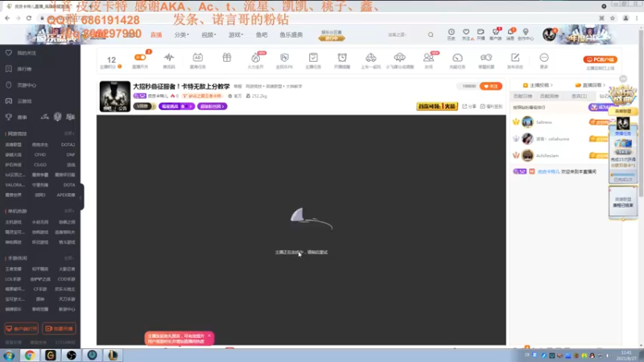
Task: Click the 开播 camera icon in header
Action: point(481,32)
